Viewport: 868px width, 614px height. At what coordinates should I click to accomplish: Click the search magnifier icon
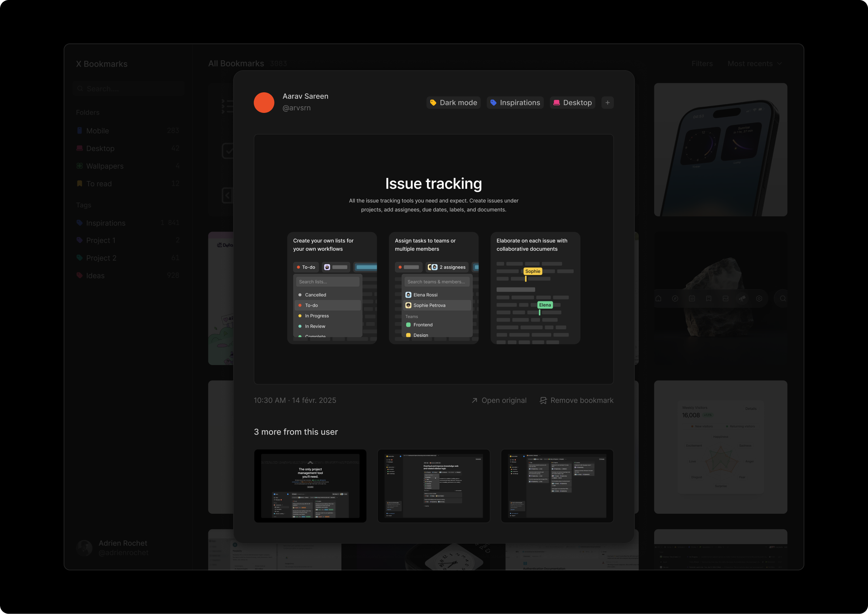pyautogui.click(x=80, y=89)
